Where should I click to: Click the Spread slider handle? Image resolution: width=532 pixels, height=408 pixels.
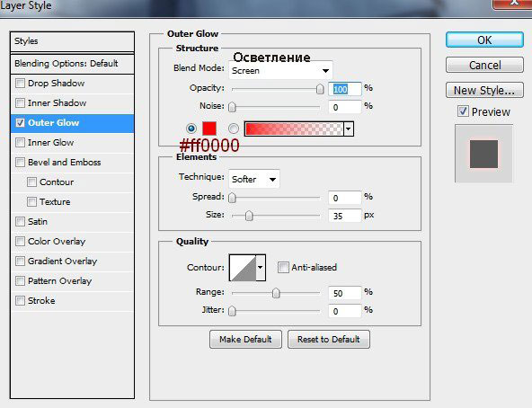232,198
